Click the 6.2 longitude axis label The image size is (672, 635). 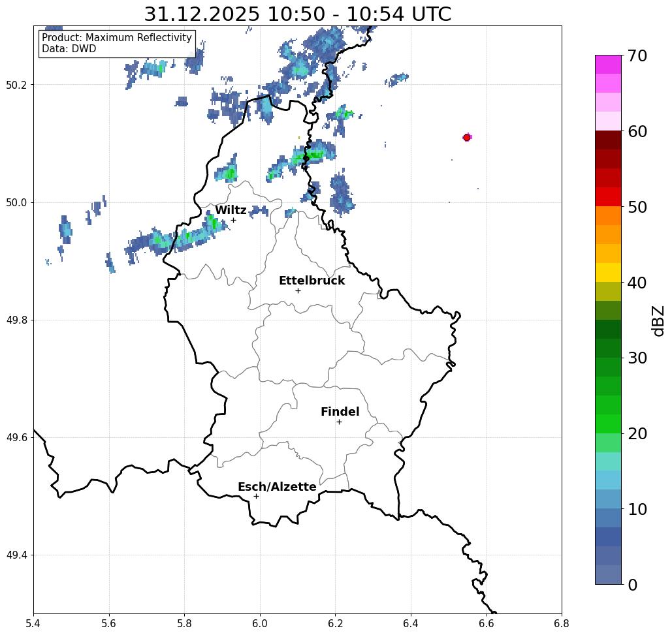[336, 623]
